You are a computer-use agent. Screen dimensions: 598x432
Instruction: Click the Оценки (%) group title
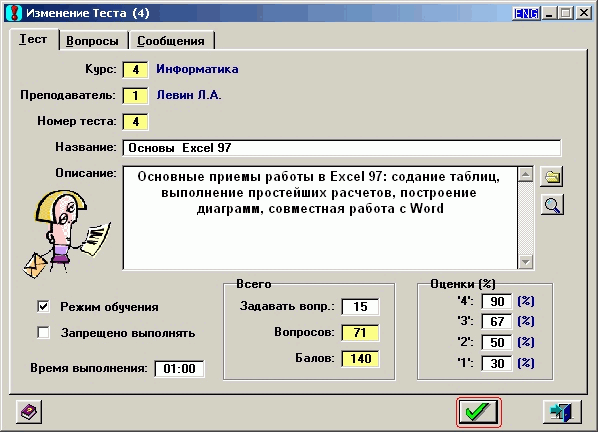tap(463, 284)
